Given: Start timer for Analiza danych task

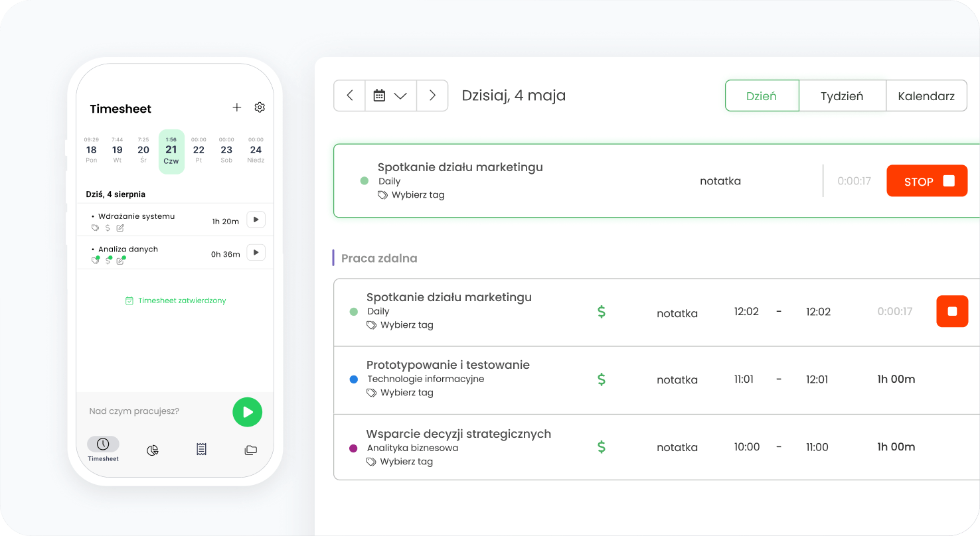Looking at the screenshot, I should click(x=256, y=253).
